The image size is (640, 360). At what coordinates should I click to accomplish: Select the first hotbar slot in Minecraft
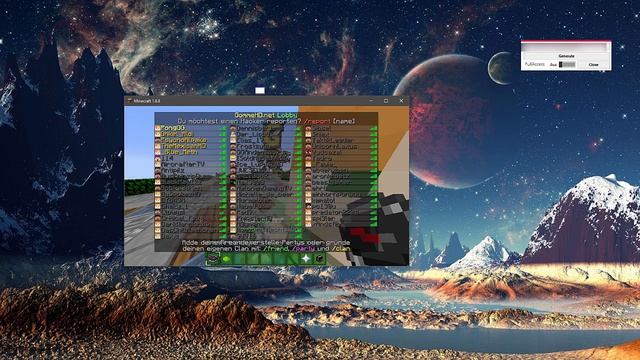point(213,258)
